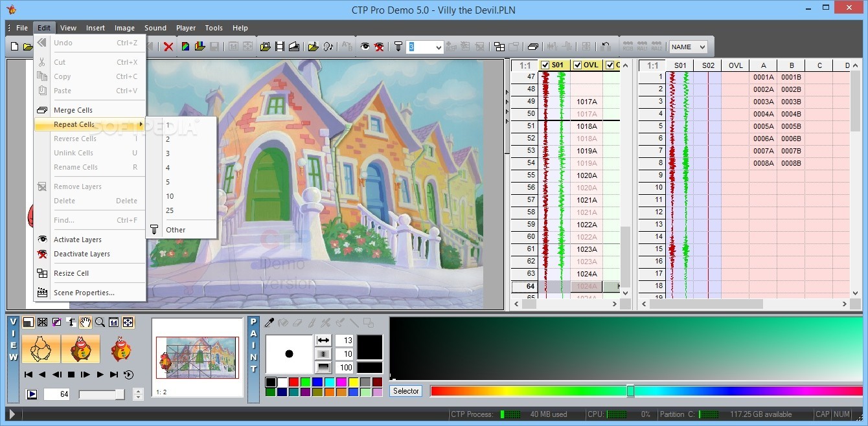Image resolution: width=868 pixels, height=426 pixels.
Task: Open the NAME dropdown in toolbar
Action: point(688,47)
